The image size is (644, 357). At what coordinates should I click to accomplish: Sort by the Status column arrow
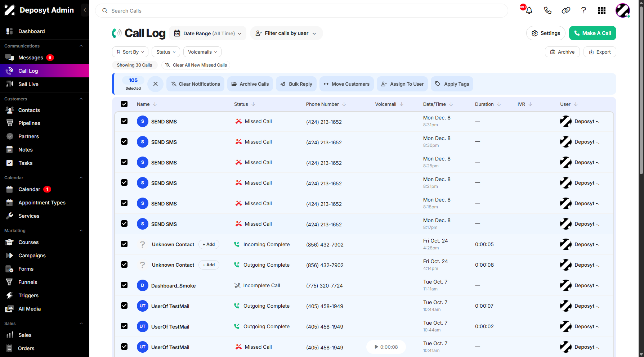tap(253, 104)
